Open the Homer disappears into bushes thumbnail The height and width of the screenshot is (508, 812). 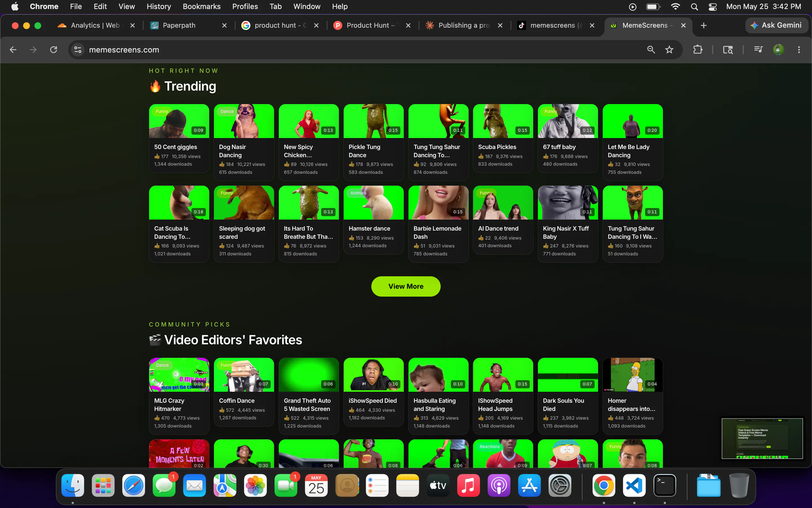632,375
